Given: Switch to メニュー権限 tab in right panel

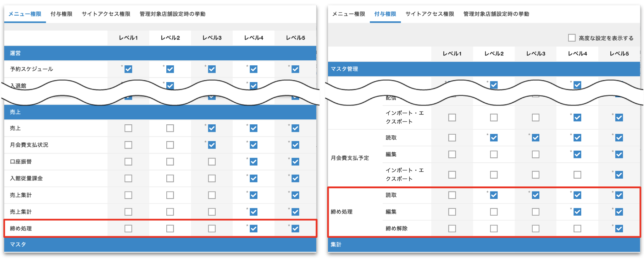Looking at the screenshot, I should click(x=348, y=14).
